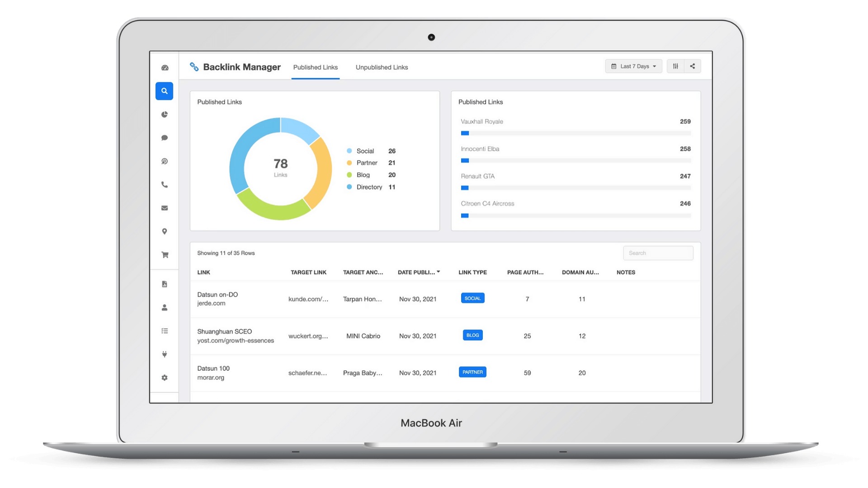Click the SOCIAL link type badge

point(472,298)
